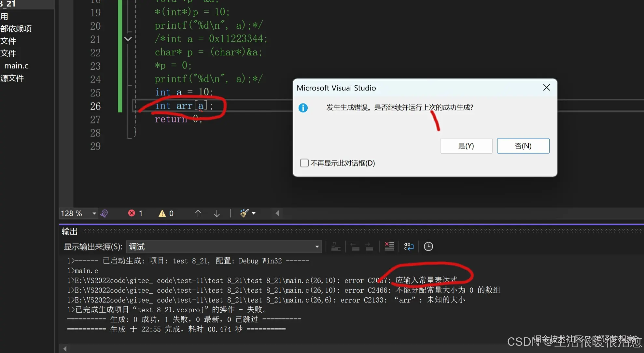Click the code cleanup broom icon
This screenshot has width=644, height=353.
point(244,213)
